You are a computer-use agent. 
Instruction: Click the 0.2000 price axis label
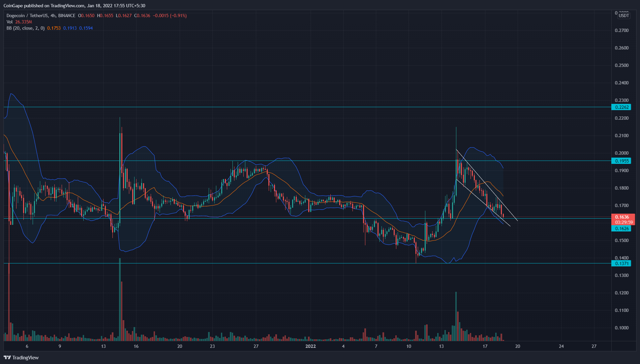622,153
